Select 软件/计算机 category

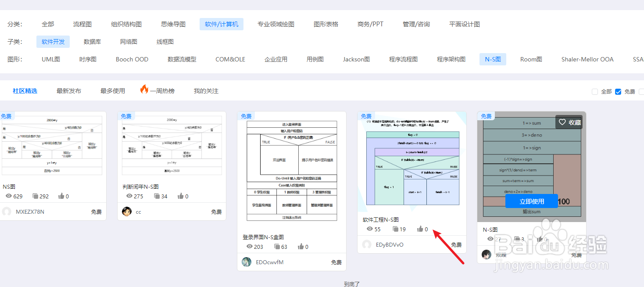[222, 24]
